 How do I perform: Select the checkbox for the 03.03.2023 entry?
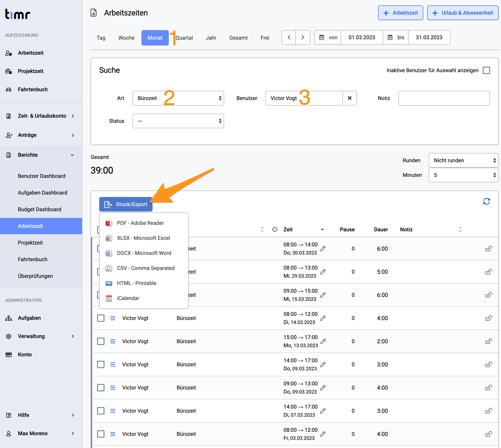click(101, 434)
